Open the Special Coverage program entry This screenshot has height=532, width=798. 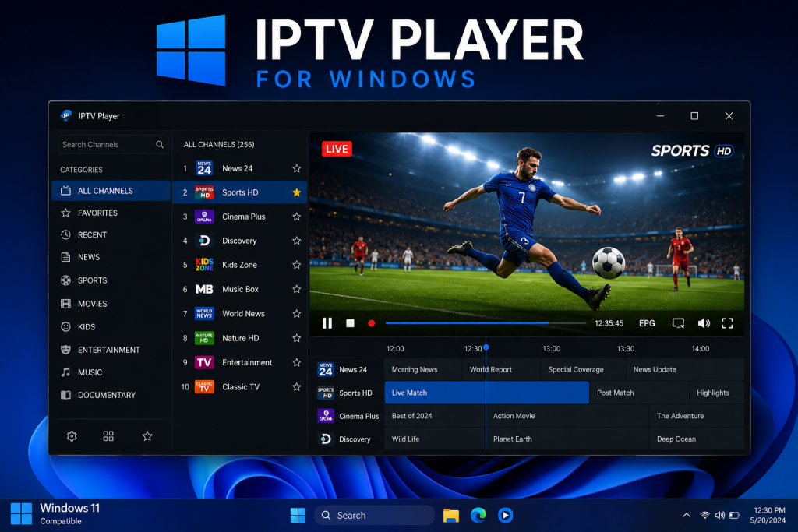click(583, 370)
